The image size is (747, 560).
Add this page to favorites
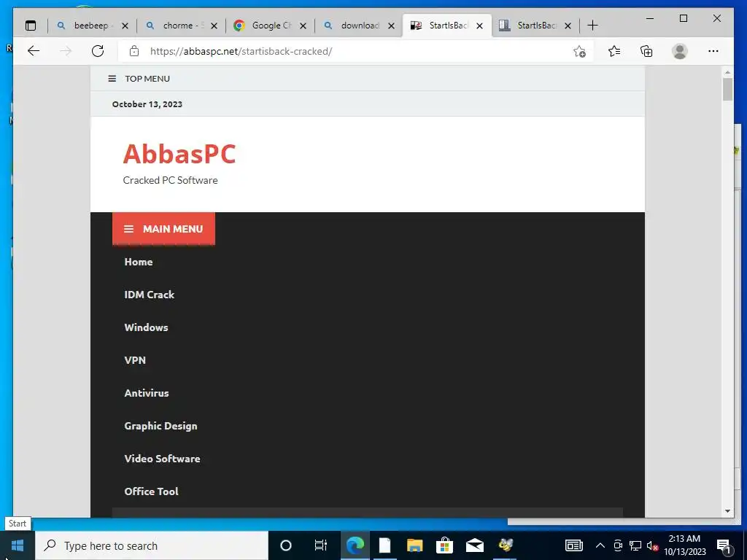point(579,52)
